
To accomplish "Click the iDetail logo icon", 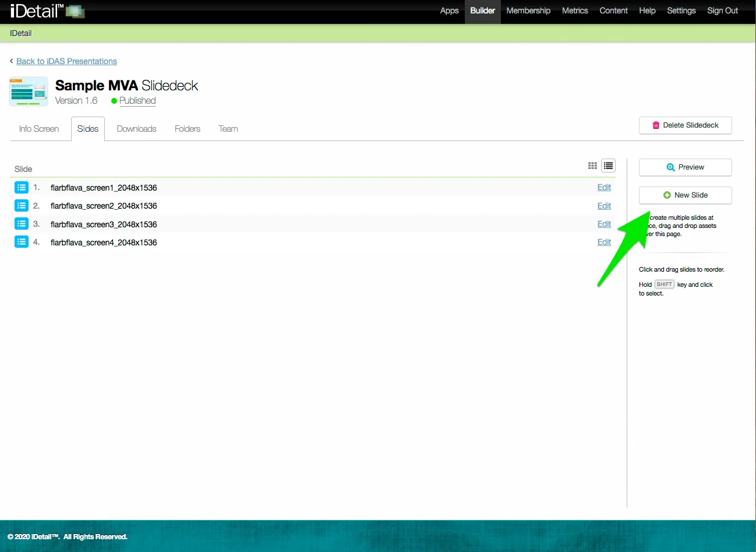I will coord(47,10).
